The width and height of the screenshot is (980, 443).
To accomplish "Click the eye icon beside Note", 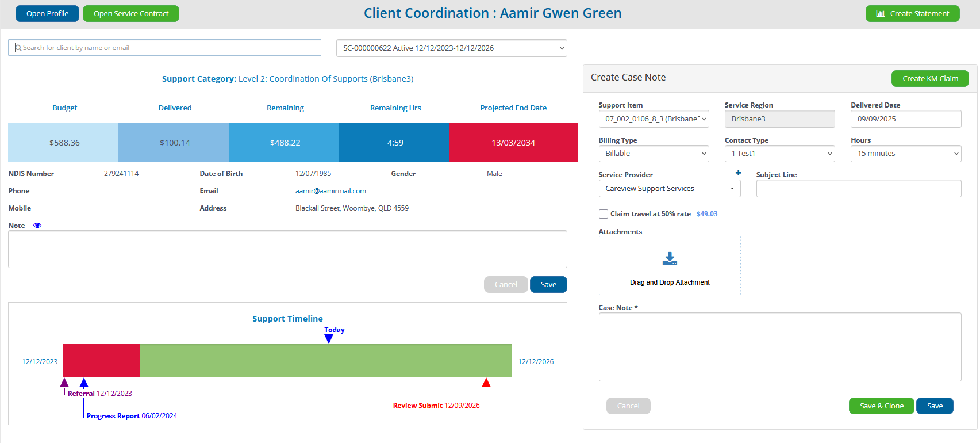I will 37,226.
